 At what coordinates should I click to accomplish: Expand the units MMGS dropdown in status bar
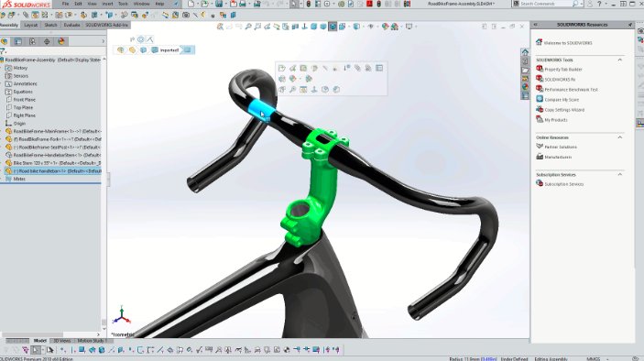606,359
